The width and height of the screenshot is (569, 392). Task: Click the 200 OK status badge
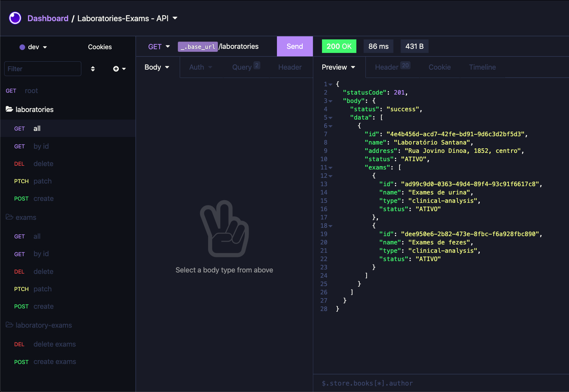click(339, 46)
